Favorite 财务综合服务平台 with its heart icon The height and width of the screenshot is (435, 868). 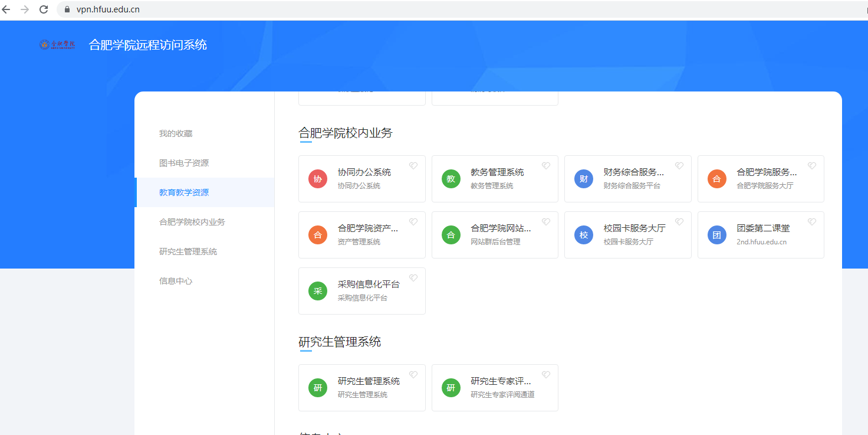click(x=679, y=166)
